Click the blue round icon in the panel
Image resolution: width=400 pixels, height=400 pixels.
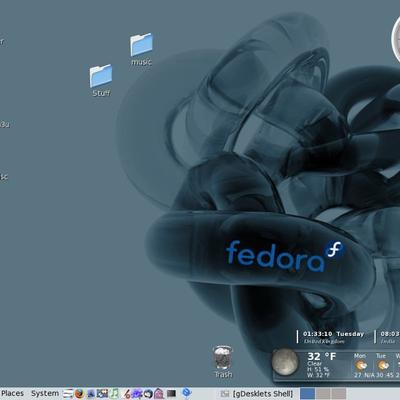pyautogui.click(x=187, y=392)
